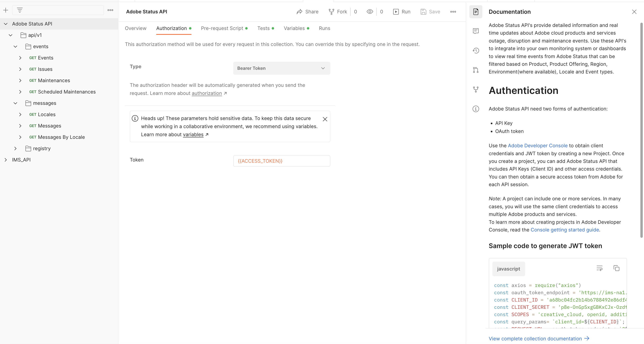Click info icon in Heads up notice

pos(135,118)
